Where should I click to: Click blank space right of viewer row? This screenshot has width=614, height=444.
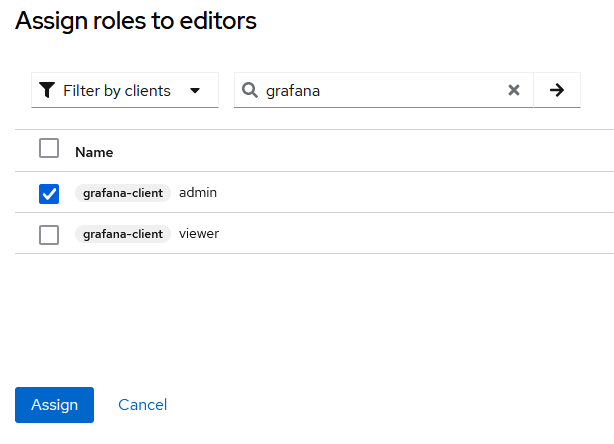tap(420, 234)
